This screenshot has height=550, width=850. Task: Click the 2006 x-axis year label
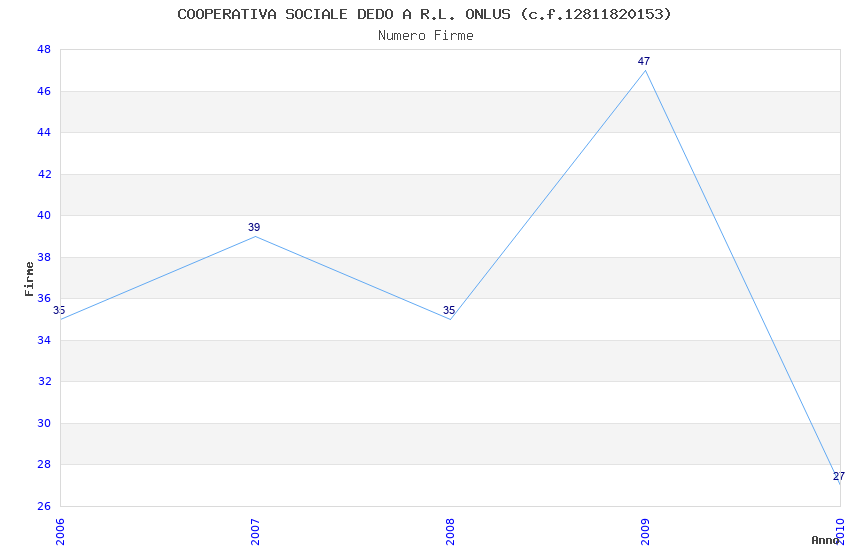[x=60, y=530]
